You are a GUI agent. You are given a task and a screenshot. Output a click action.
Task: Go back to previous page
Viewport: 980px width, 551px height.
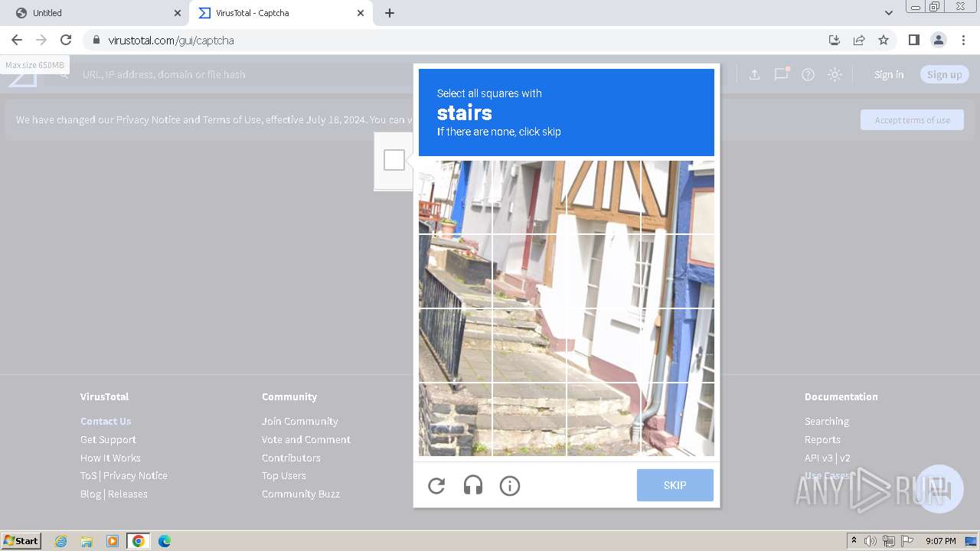coord(17,40)
